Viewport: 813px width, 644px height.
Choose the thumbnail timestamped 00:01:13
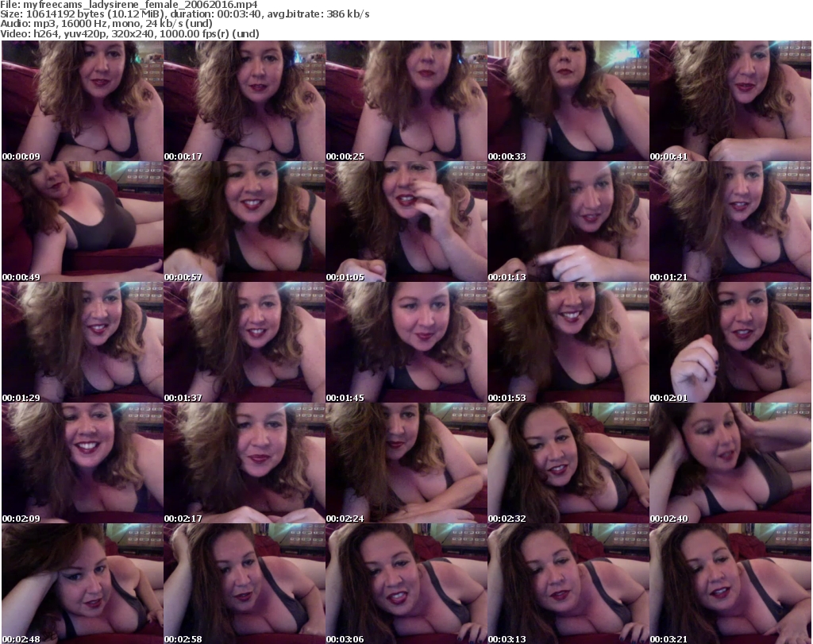[568, 222]
